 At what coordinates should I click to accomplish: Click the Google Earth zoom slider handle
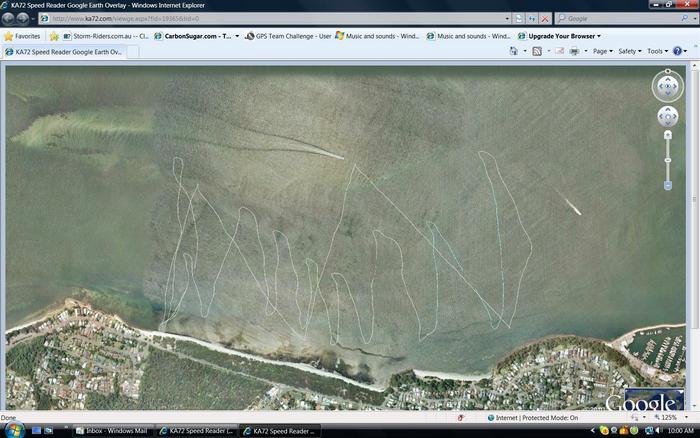pyautogui.click(x=668, y=158)
